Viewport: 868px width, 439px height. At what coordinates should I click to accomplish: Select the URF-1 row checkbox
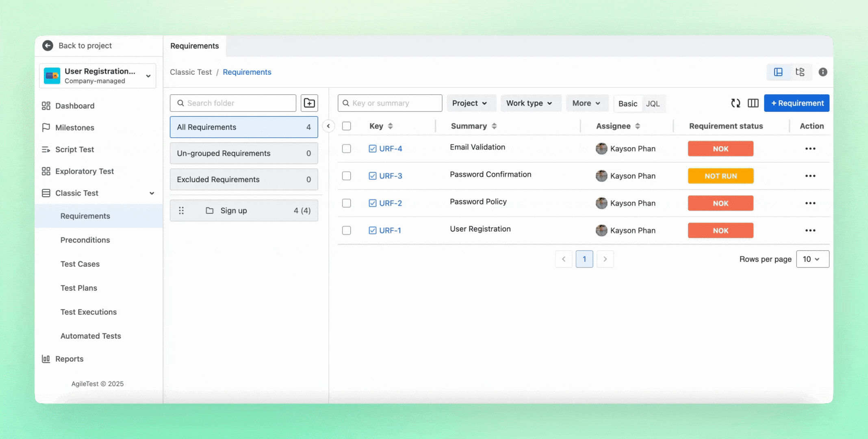point(346,230)
